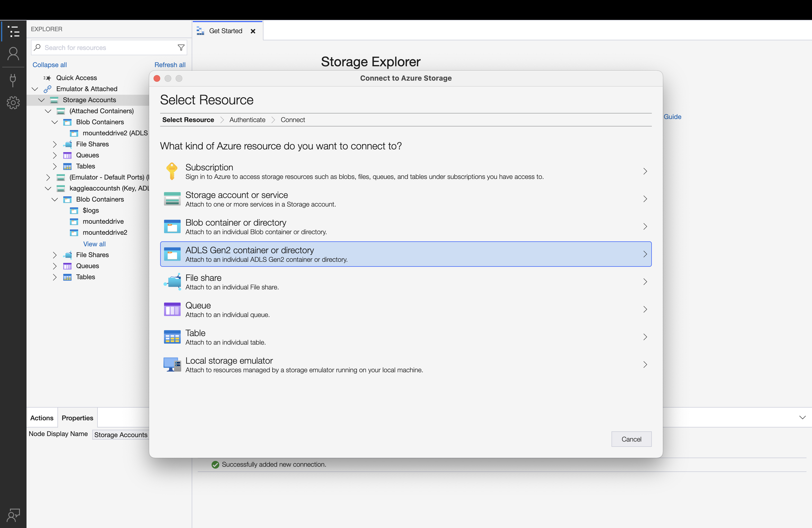The height and width of the screenshot is (528, 812).
Task: Expand File Shares under kaggleaccountsh
Action: (55, 255)
